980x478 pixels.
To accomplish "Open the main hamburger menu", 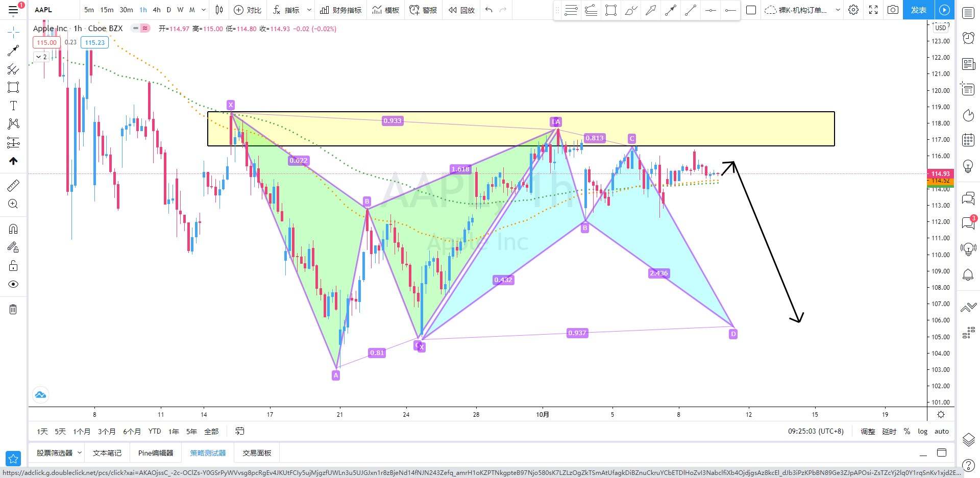I will tap(13, 10).
